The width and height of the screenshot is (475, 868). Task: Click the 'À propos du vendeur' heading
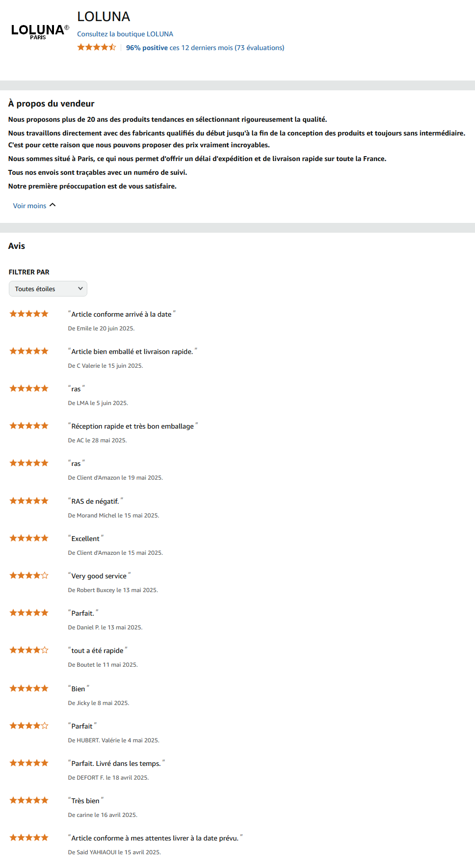coord(51,104)
